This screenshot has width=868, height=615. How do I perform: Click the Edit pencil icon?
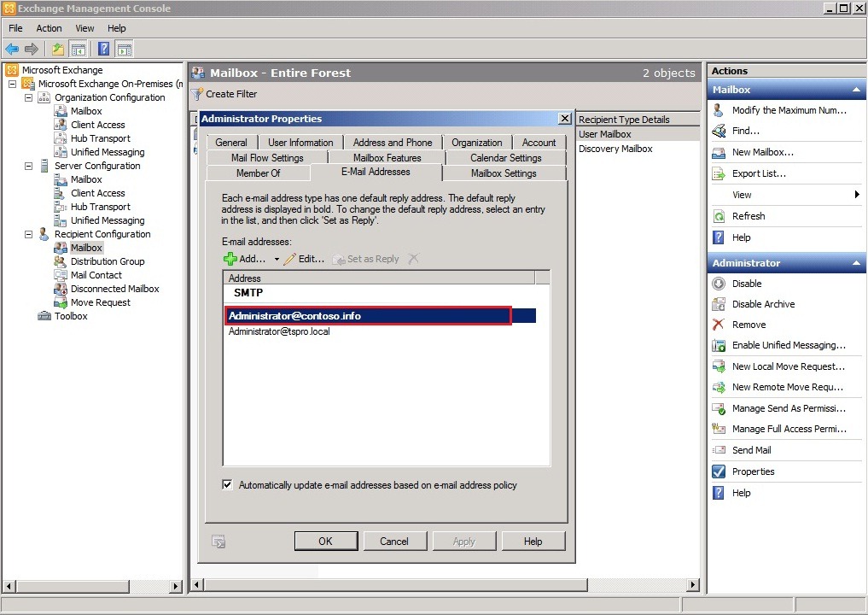[289, 259]
